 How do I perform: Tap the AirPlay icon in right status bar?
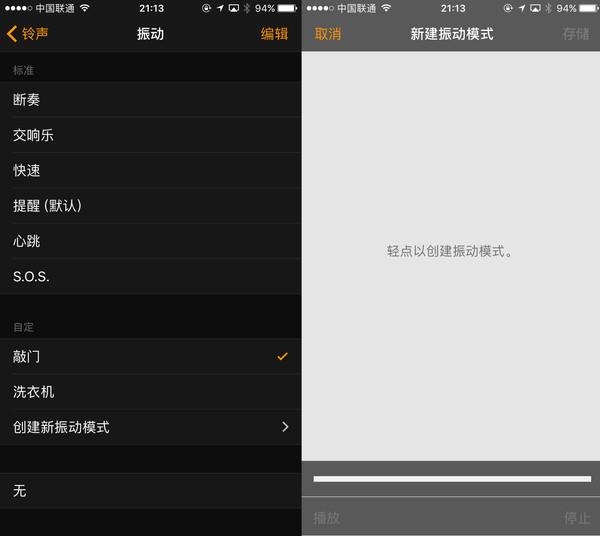point(535,8)
